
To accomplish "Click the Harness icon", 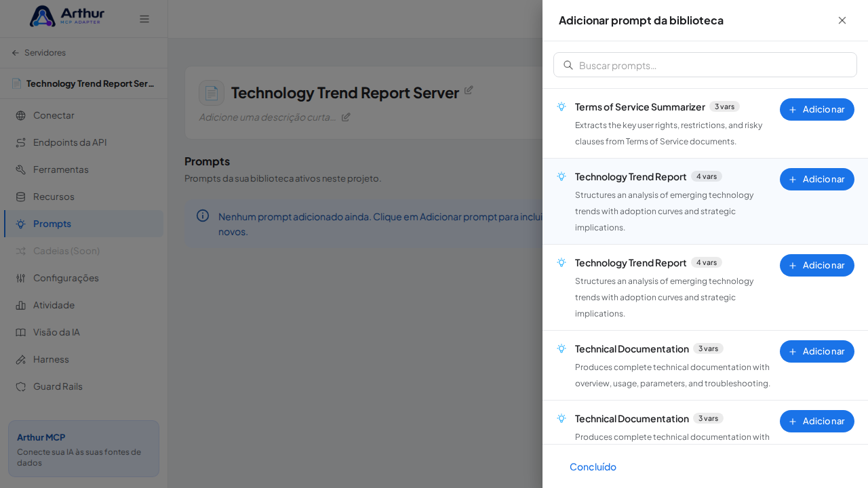I will (20, 359).
